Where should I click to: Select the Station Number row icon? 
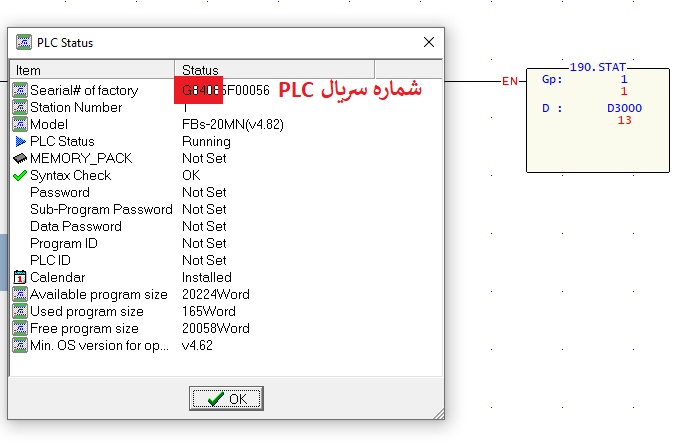[x=20, y=107]
